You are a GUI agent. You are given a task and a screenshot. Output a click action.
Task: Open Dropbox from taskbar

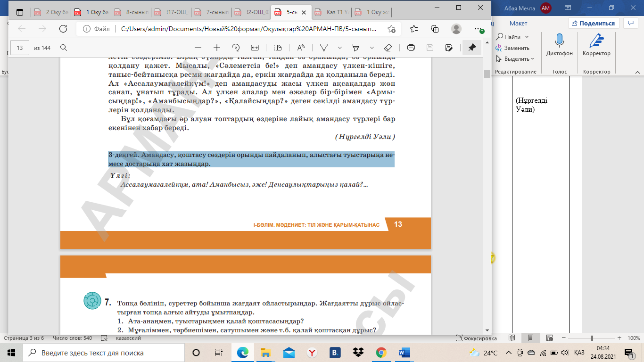358,353
